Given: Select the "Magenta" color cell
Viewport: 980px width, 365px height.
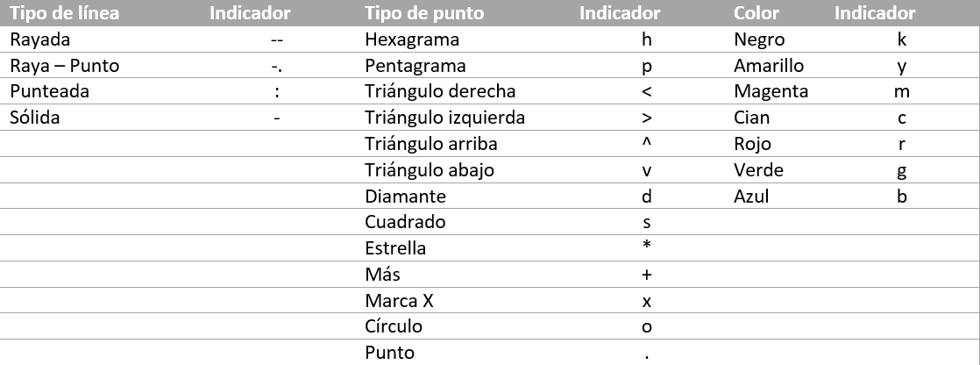Looking at the screenshot, I should 771,91.
